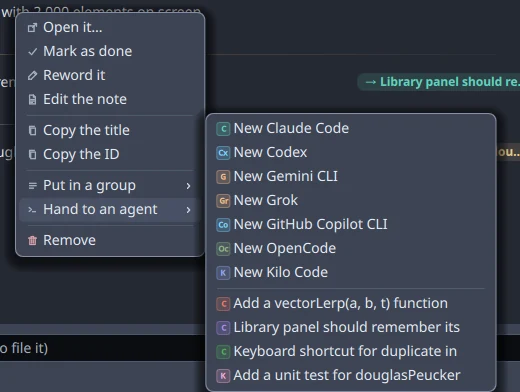Expand the Put in a group submenu arrow
The width and height of the screenshot is (520, 392).
(x=188, y=186)
